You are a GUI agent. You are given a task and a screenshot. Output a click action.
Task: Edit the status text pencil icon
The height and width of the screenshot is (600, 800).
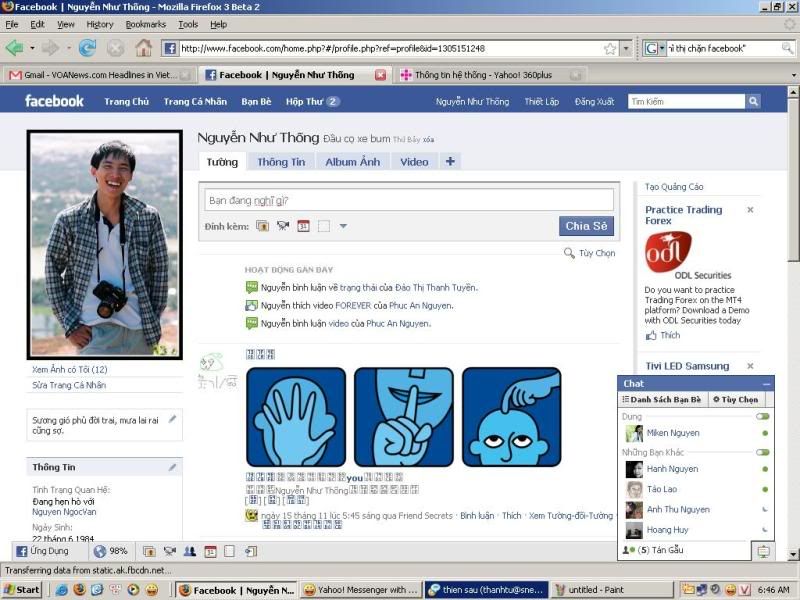pyautogui.click(x=172, y=419)
